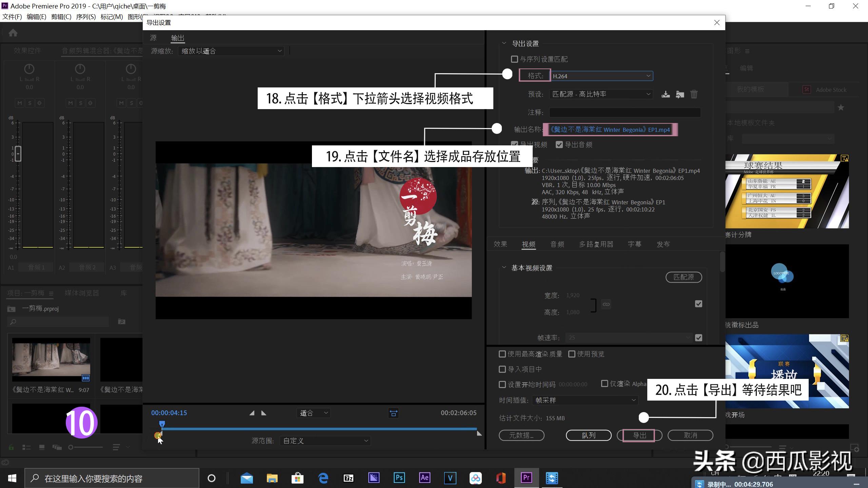This screenshot has width=868, height=488.
Task: Enable the 导出视频 checkbox
Action: tap(515, 144)
